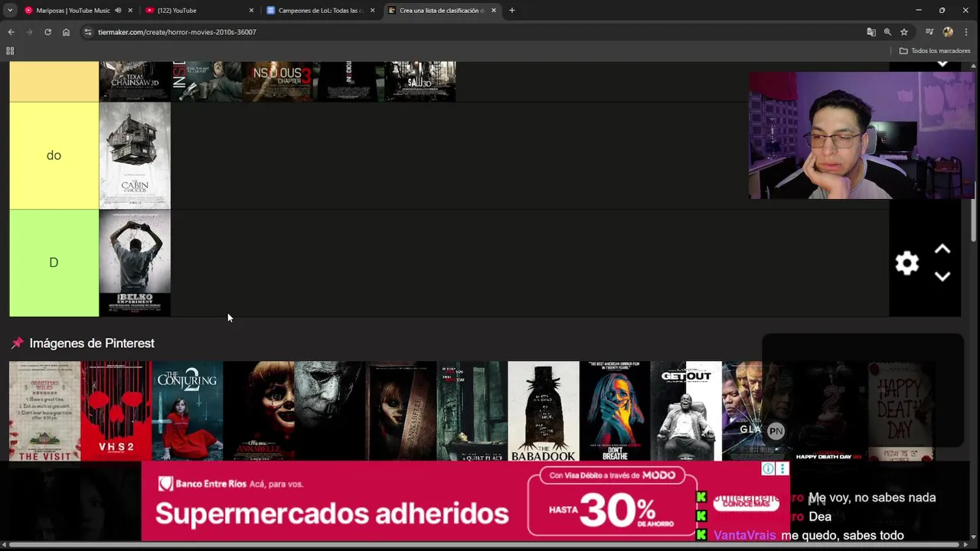The width and height of the screenshot is (980, 551).
Task: Pick the Halloween Michael Myers mask poster
Action: (x=329, y=411)
